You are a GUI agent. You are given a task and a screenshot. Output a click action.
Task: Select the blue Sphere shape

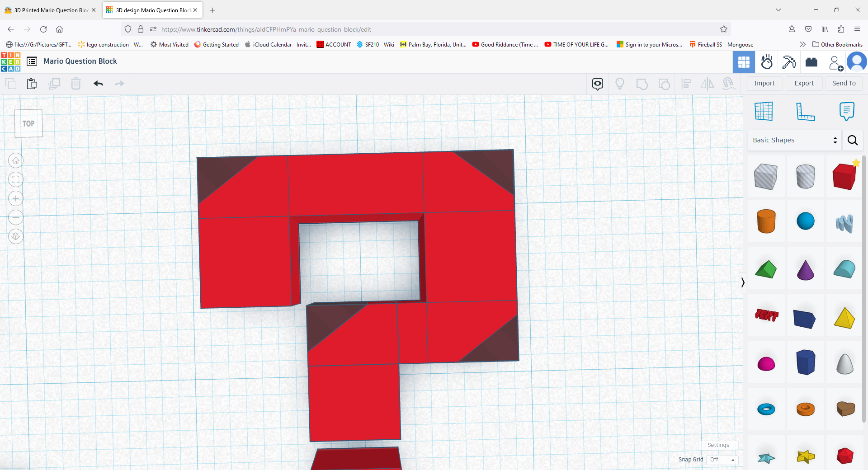pyautogui.click(x=805, y=221)
